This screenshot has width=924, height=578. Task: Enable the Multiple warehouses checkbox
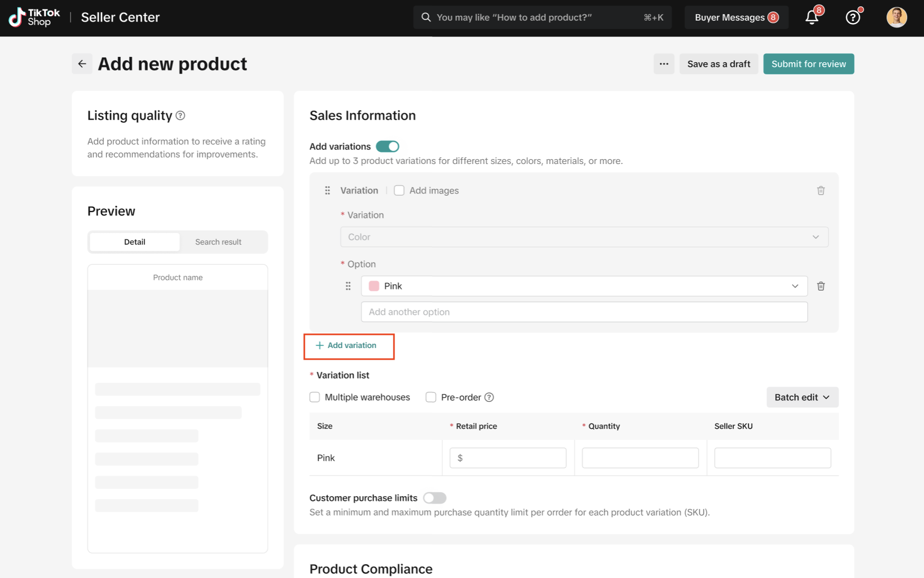pos(315,397)
